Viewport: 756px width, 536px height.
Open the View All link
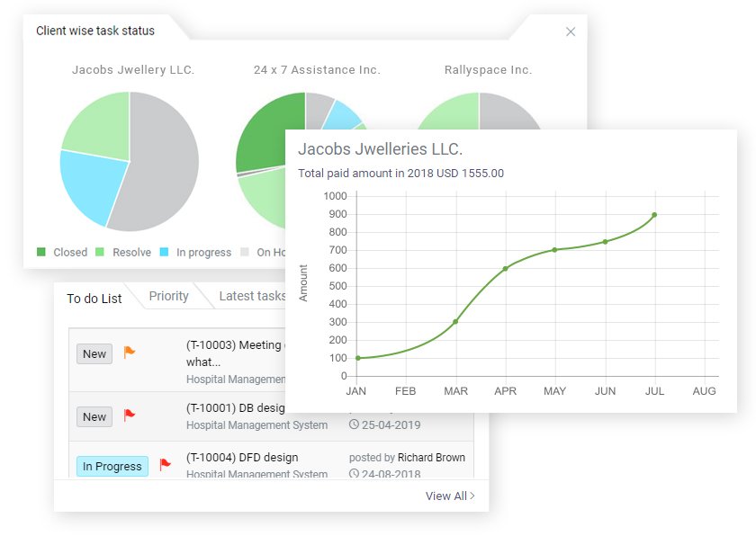click(445, 496)
